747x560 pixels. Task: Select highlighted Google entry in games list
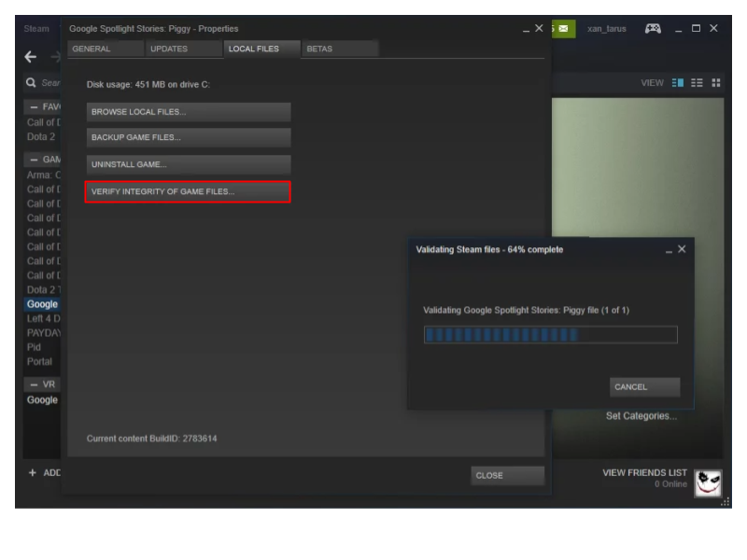pos(42,304)
